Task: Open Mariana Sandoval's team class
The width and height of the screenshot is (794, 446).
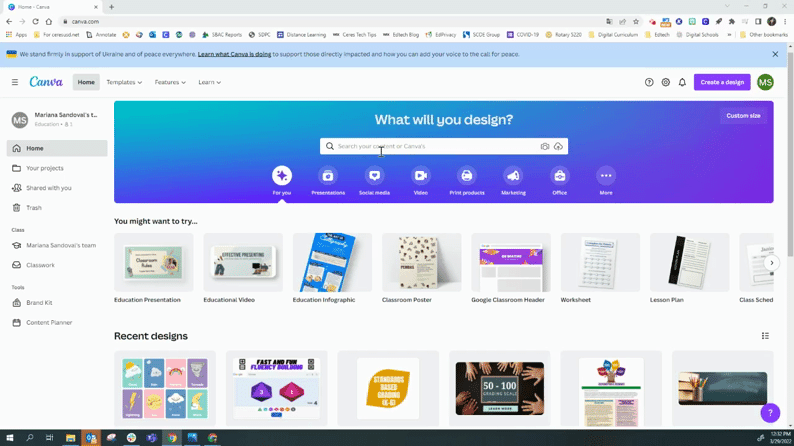Action: click(x=57, y=245)
